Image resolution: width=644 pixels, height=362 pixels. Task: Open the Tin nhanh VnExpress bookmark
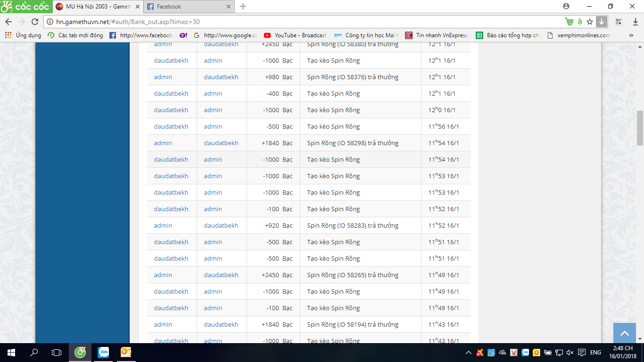coord(436,35)
